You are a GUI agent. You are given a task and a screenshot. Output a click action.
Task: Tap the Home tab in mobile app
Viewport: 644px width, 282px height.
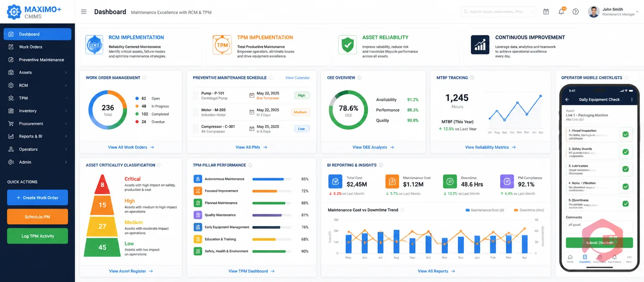coord(570,258)
